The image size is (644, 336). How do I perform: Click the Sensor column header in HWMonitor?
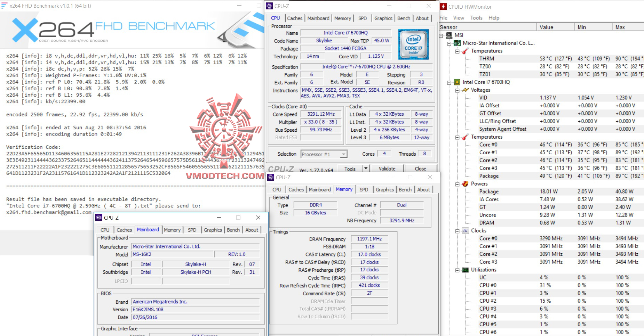pos(488,27)
